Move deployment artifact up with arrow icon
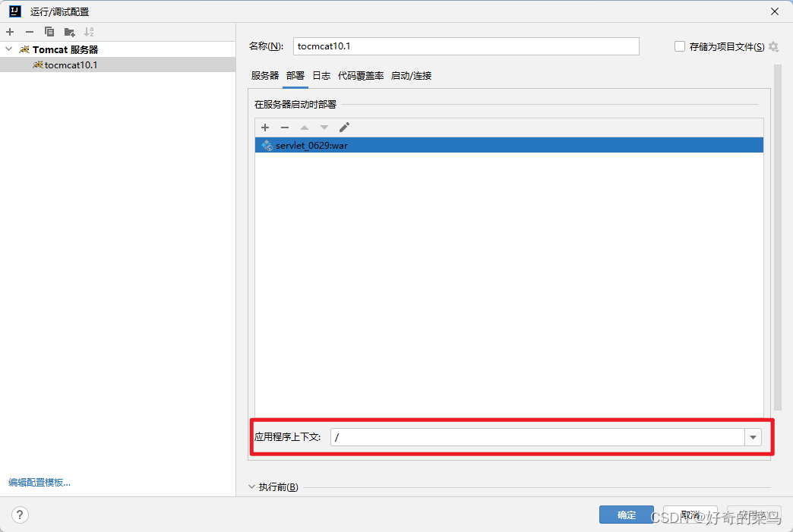The image size is (793, 532). point(304,127)
